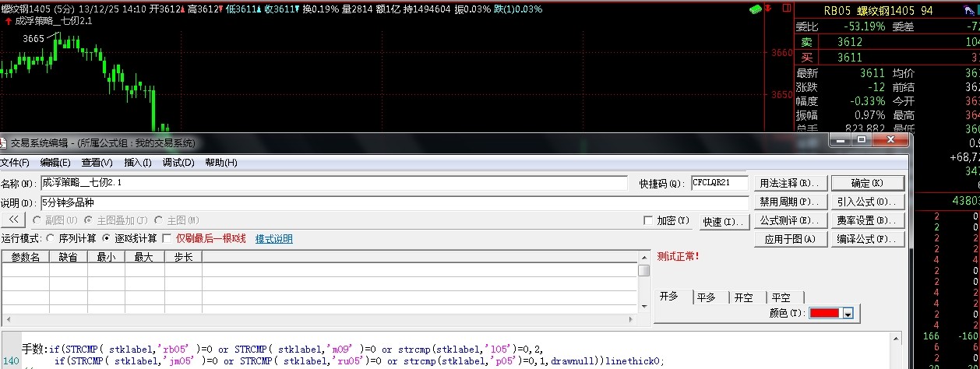Viewport: 980px width, 369px height.
Task: Click the RB05 螺纹钢1405 quote title
Action: (x=878, y=10)
